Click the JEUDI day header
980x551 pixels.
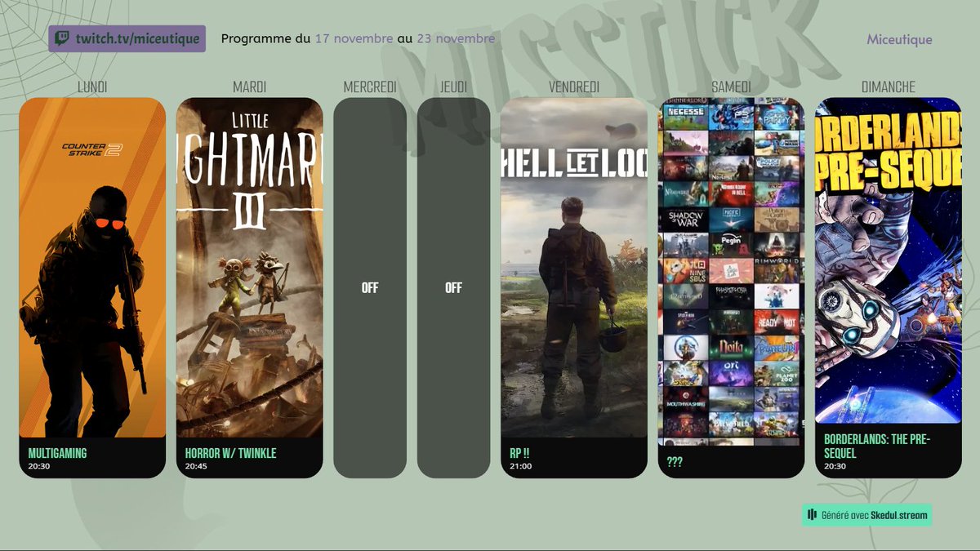click(453, 87)
